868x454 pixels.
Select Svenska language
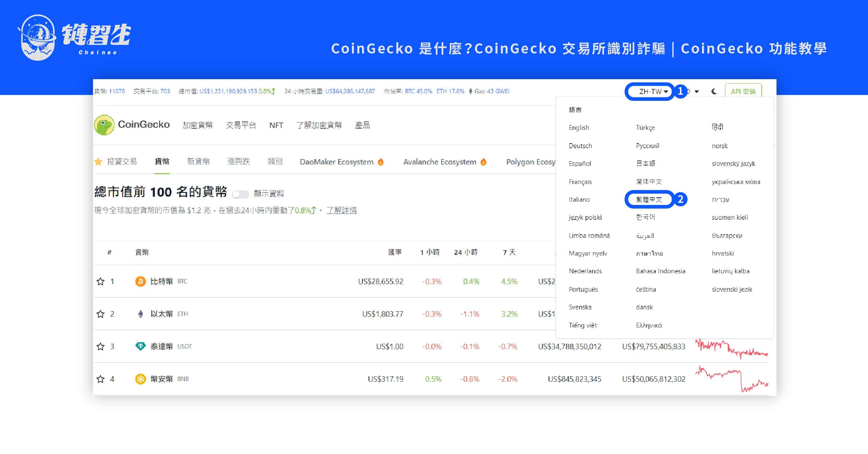pos(580,307)
